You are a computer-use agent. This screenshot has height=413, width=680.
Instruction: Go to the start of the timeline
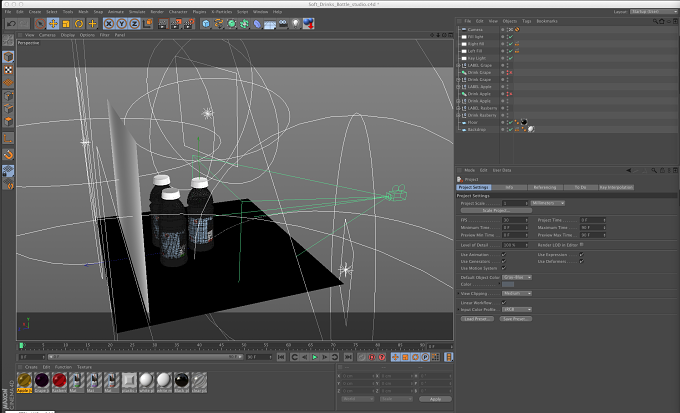click(281, 357)
